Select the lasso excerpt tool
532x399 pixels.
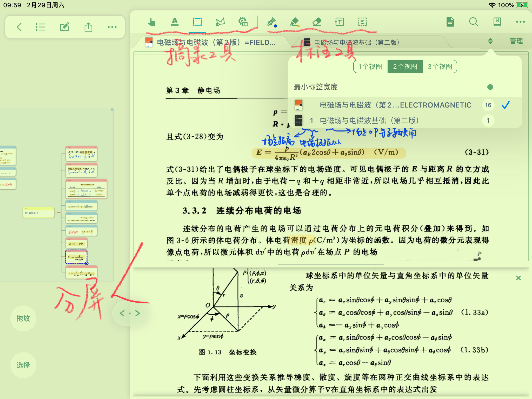coord(220,22)
